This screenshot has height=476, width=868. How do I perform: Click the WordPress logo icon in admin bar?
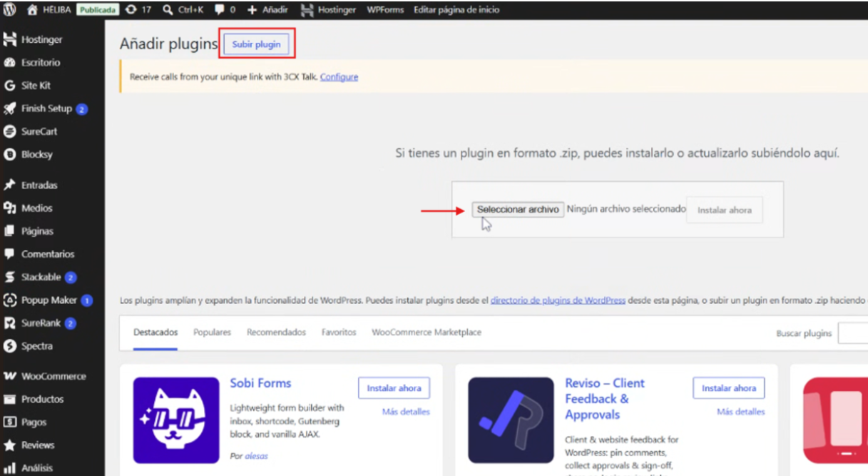point(10,10)
